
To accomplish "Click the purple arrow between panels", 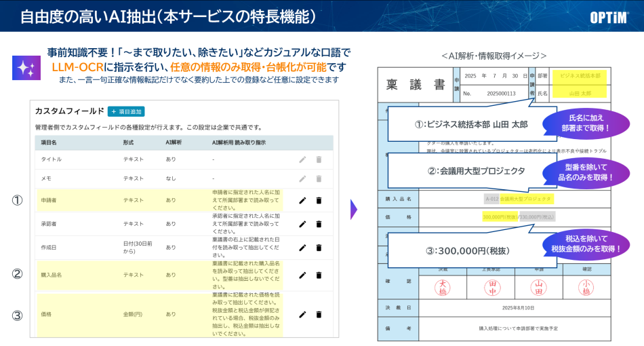I will point(353,209).
